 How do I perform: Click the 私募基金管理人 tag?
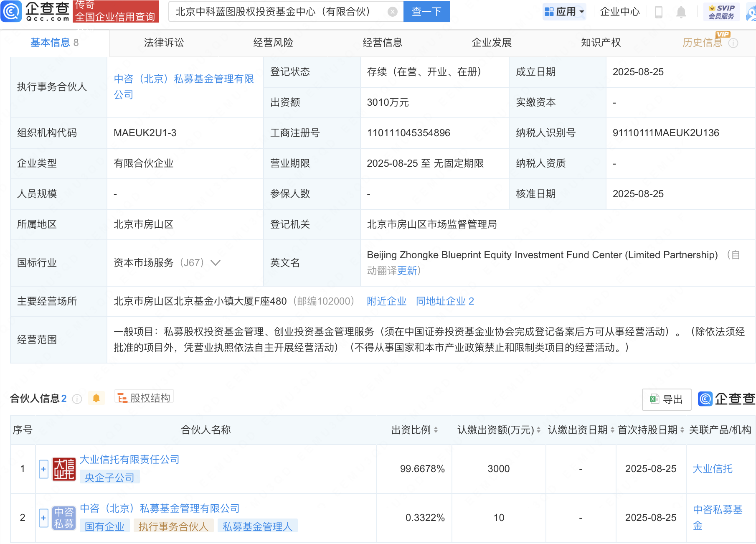coord(257,526)
